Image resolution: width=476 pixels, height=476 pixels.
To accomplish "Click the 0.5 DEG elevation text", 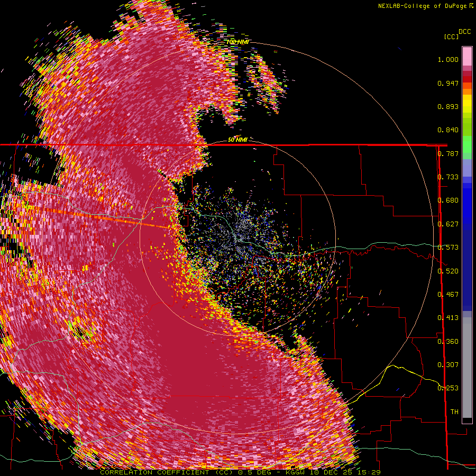I will (x=254, y=472).
